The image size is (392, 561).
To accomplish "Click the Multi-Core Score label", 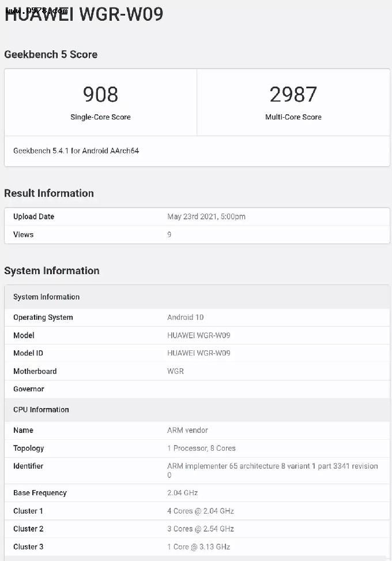I will 293,117.
